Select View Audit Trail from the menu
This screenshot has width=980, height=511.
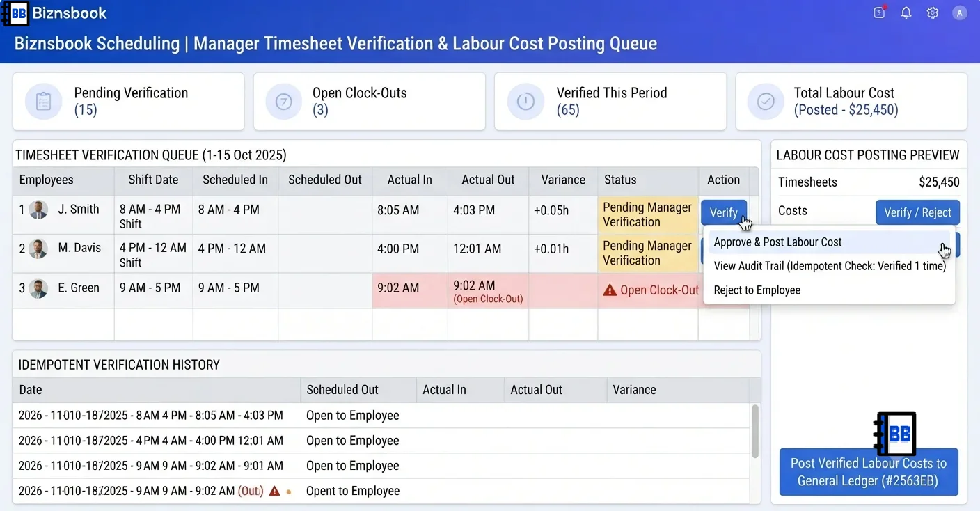(x=829, y=266)
